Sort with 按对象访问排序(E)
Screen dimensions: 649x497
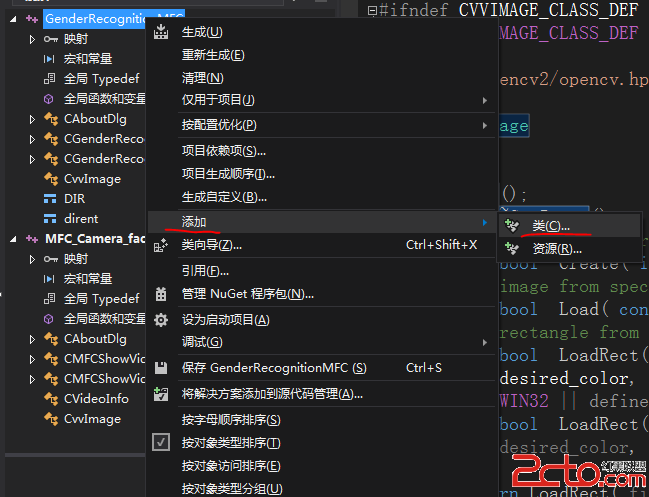[x=323, y=466]
